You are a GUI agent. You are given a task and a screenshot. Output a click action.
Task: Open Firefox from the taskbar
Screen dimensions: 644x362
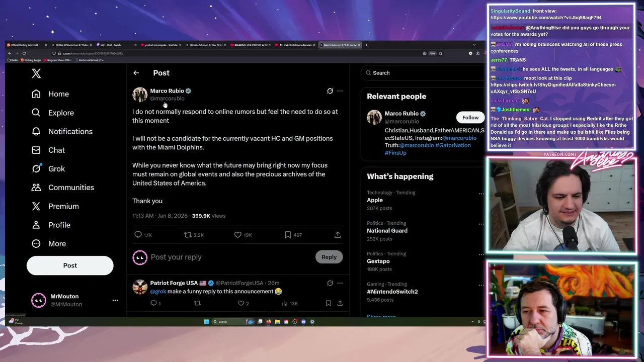click(269, 322)
